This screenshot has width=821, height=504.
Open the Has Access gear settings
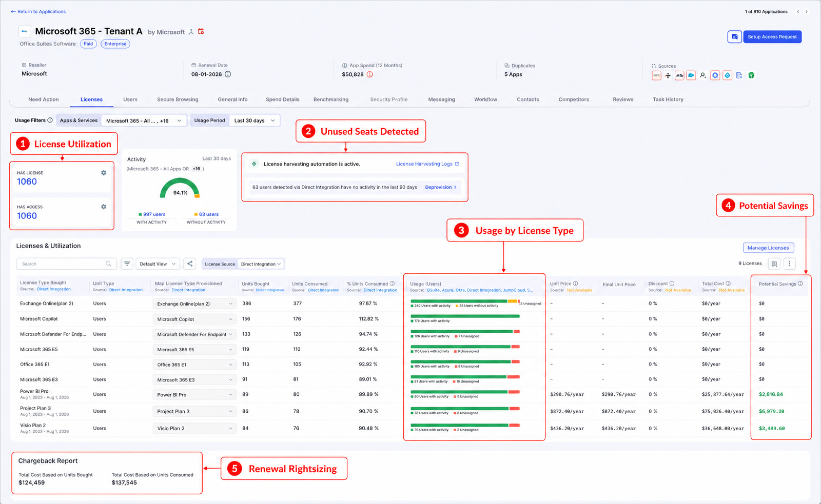click(104, 207)
